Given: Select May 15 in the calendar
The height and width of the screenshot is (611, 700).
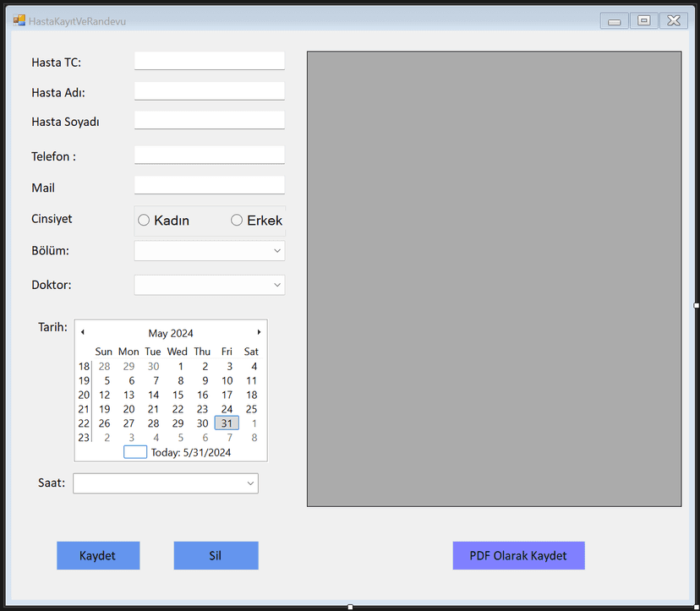Looking at the screenshot, I should (x=178, y=395).
